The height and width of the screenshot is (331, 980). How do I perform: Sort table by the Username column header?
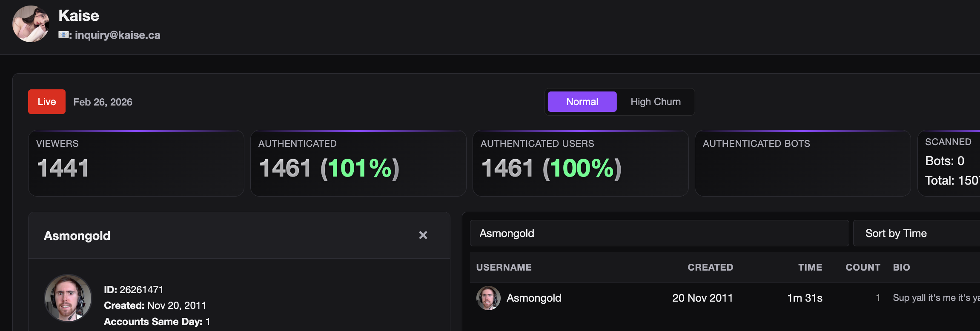click(x=504, y=267)
